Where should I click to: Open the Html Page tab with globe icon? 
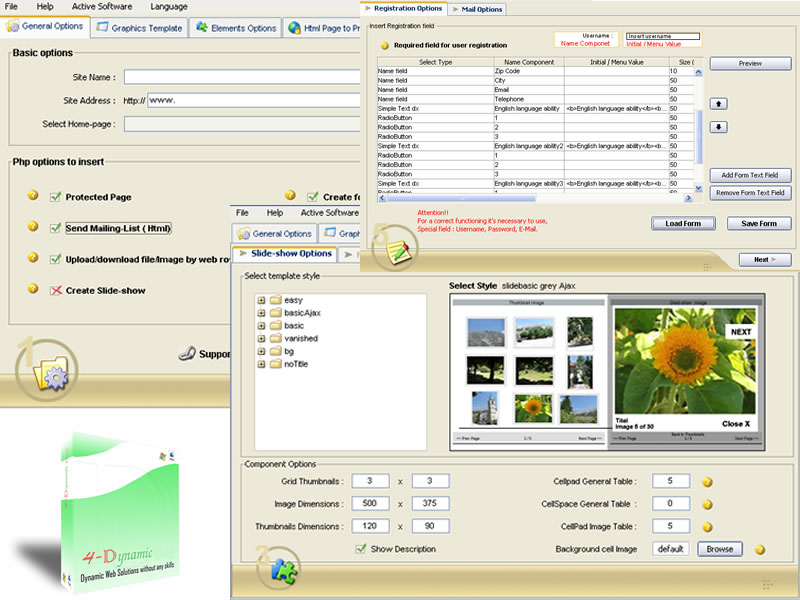pyautogui.click(x=322, y=28)
